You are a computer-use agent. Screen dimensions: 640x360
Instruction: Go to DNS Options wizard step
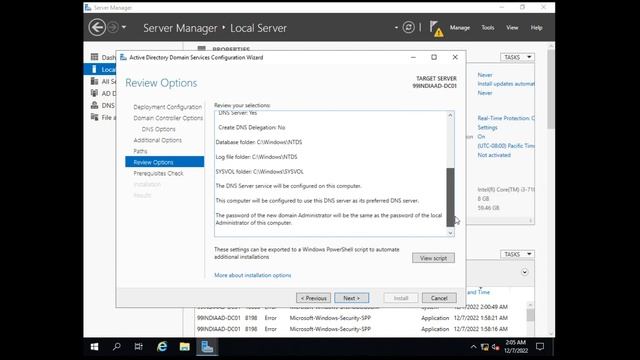(158, 129)
